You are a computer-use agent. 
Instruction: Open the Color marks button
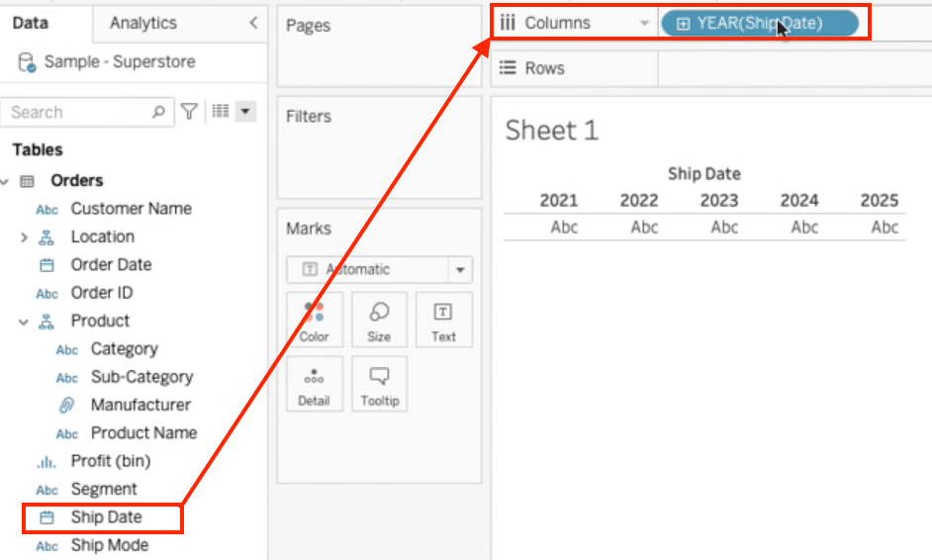coord(314,320)
